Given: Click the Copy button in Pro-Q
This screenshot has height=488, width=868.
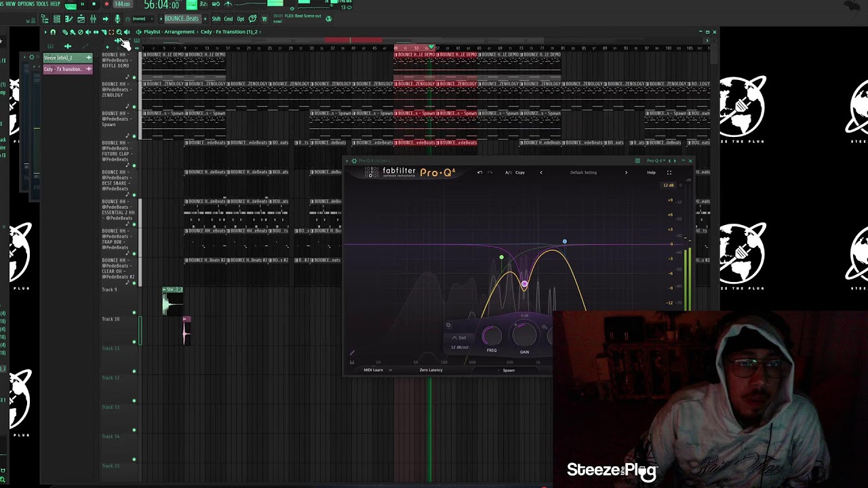Looking at the screenshot, I should (x=520, y=172).
